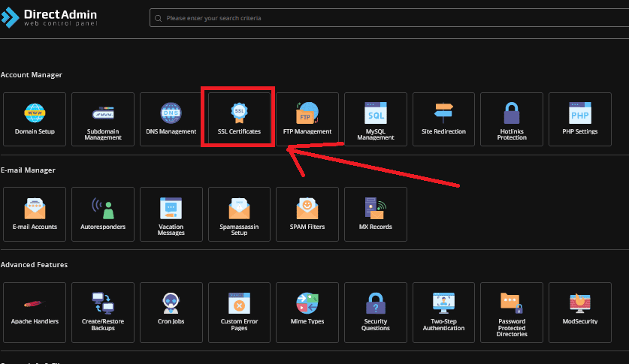The width and height of the screenshot is (629, 364).
Task: Focus the search criteria input field
Action: point(389,18)
